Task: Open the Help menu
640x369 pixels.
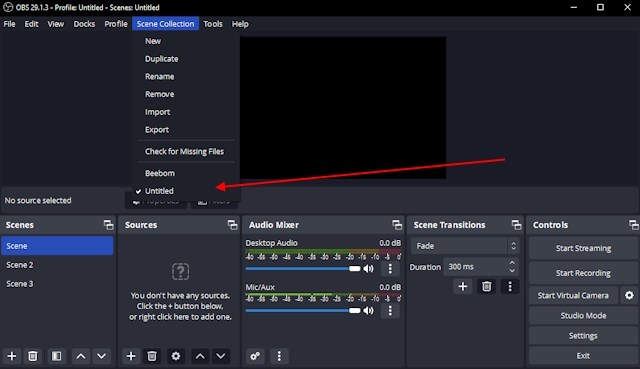Action: (x=240, y=24)
